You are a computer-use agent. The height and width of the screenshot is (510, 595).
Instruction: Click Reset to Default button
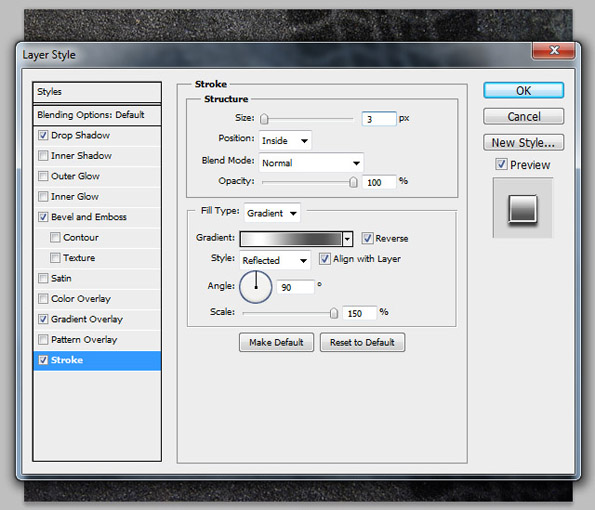coord(362,342)
